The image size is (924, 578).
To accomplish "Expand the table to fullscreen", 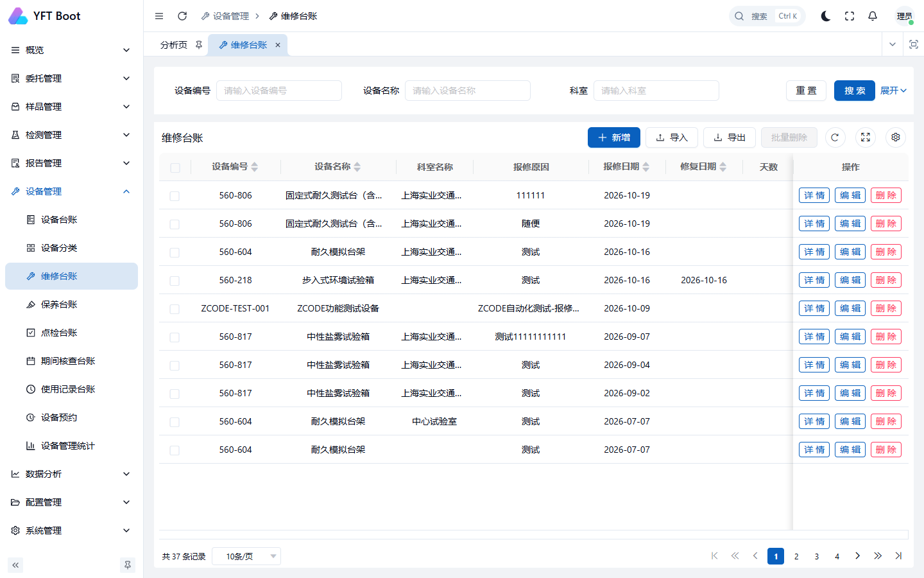I will [x=866, y=137].
